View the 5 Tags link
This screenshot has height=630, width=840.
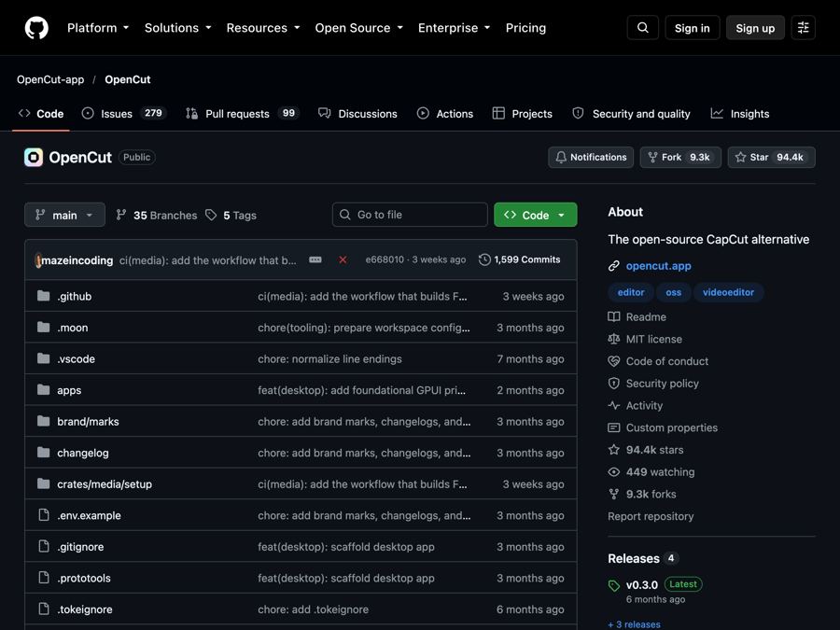click(x=231, y=215)
